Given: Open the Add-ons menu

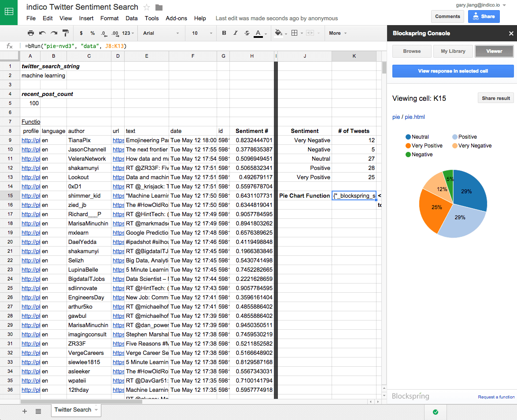Looking at the screenshot, I should coord(176,18).
